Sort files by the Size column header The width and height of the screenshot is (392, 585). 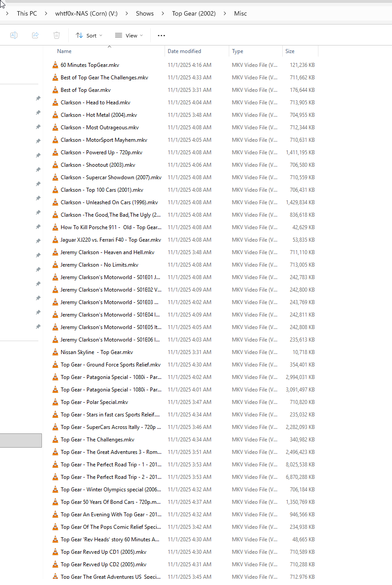290,51
